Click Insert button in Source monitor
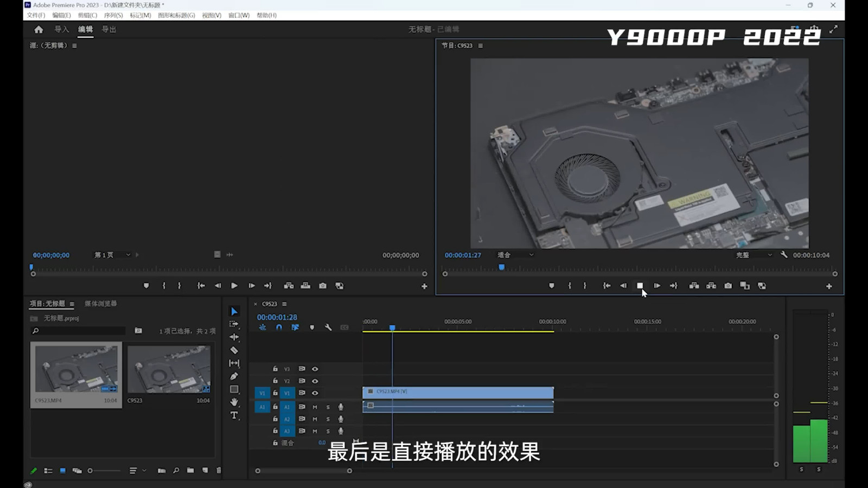868x488 pixels. pos(289,286)
